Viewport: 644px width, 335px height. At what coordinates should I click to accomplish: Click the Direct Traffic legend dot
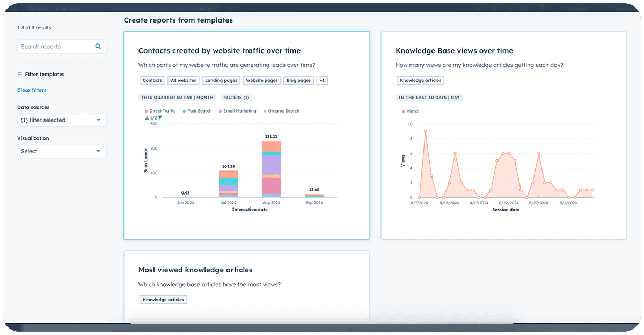[146, 111]
